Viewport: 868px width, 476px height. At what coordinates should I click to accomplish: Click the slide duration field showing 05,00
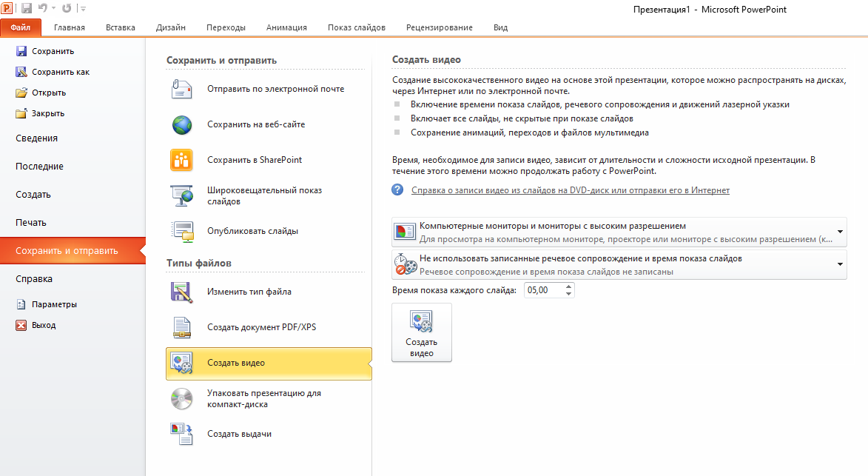[544, 290]
